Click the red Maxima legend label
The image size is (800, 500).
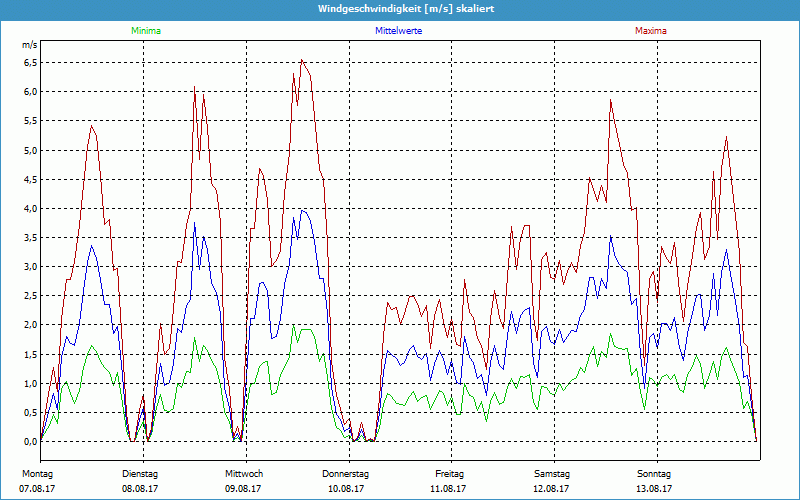pyautogui.click(x=651, y=31)
